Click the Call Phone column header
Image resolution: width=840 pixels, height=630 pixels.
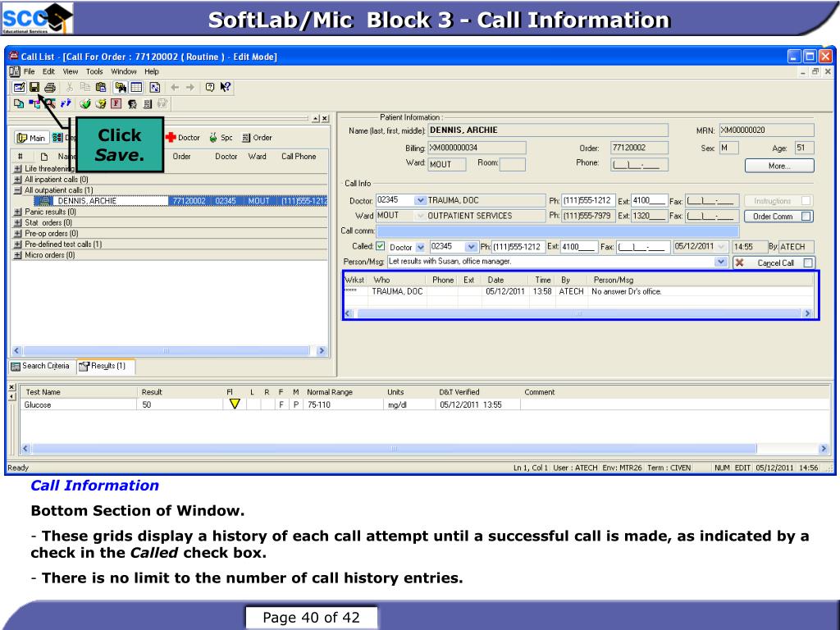coord(299,157)
